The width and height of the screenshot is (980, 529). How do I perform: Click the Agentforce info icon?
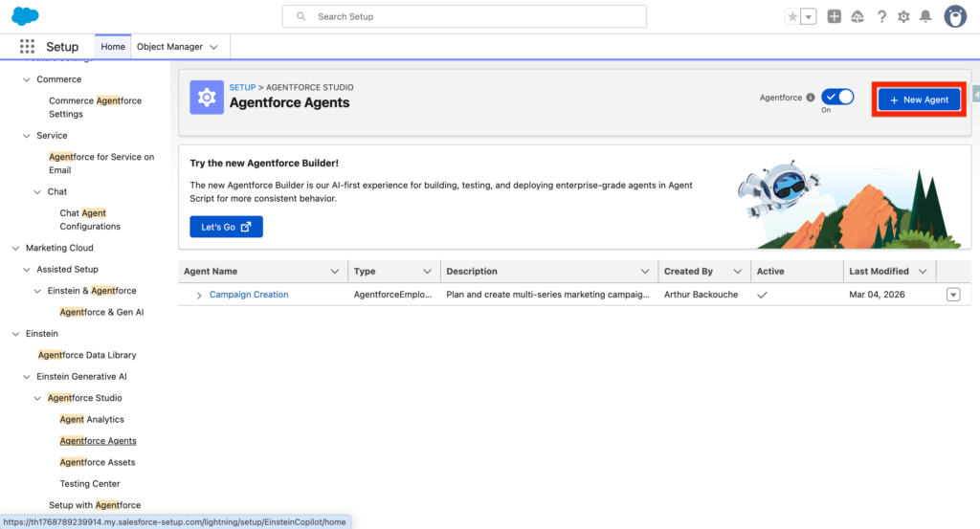pos(811,98)
